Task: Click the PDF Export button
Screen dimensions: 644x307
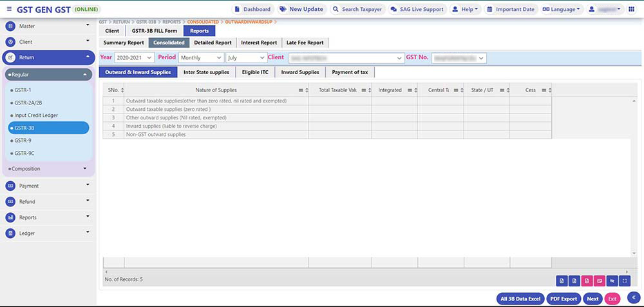Action: pyautogui.click(x=563, y=299)
